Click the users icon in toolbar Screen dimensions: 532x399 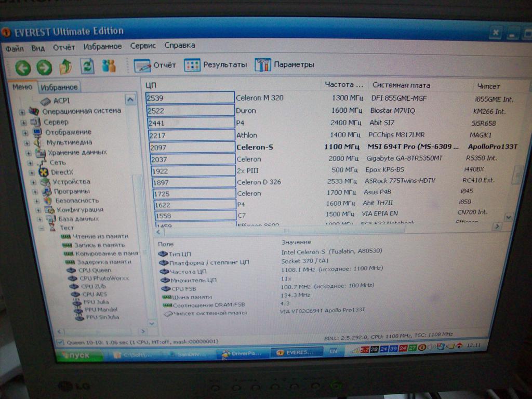click(x=109, y=65)
